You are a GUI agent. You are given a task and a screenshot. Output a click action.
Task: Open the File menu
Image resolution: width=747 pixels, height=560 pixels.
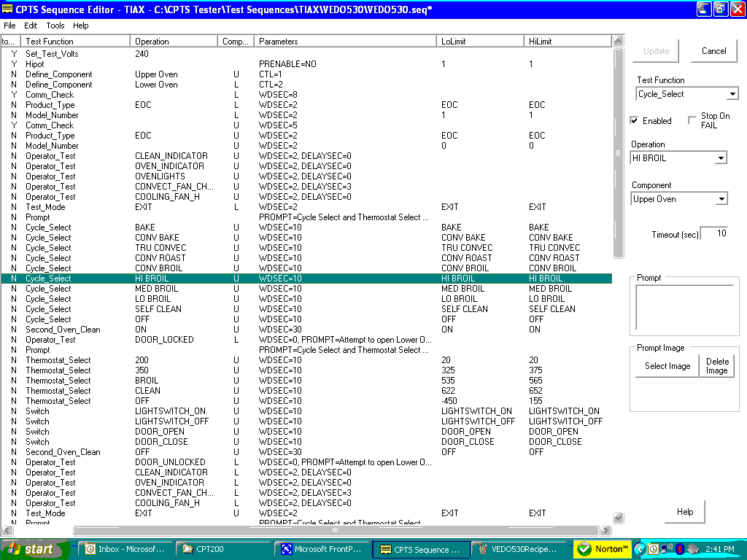point(9,26)
